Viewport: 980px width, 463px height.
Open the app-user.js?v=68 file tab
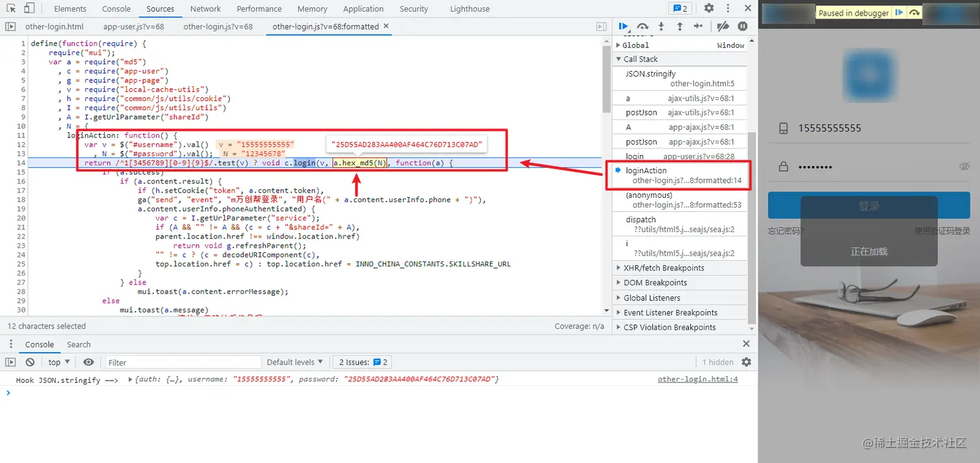(134, 27)
